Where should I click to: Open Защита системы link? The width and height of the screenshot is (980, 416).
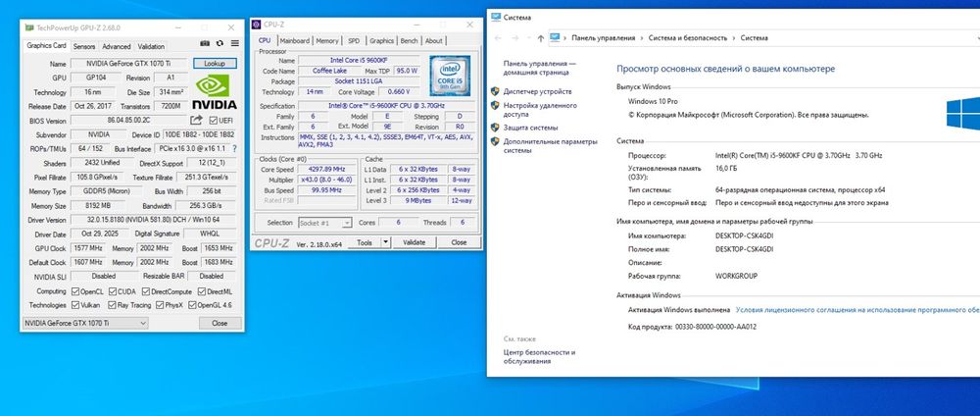point(530,128)
